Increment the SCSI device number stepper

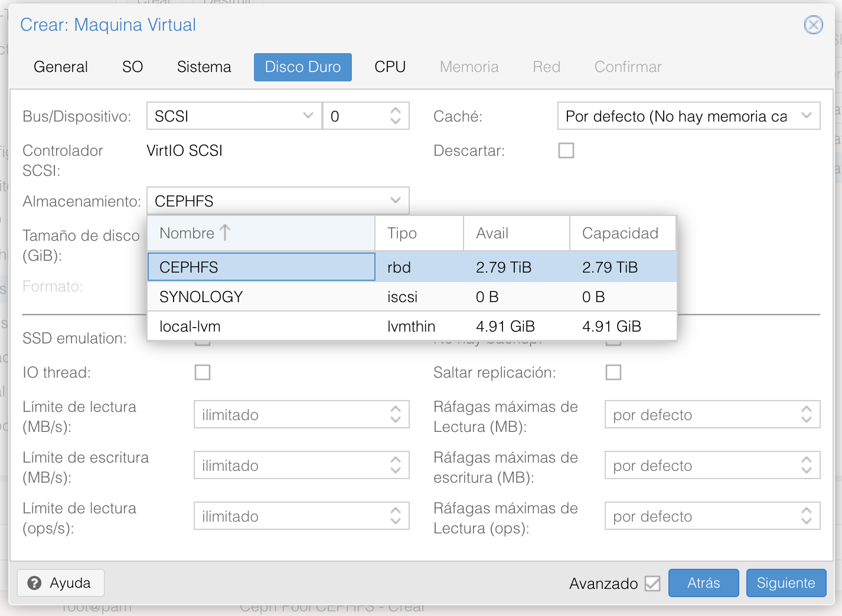(x=396, y=112)
